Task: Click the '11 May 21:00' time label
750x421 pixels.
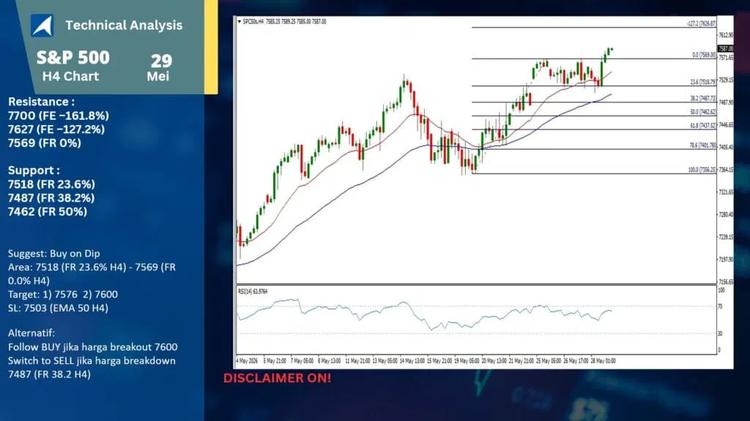Action: [358, 361]
